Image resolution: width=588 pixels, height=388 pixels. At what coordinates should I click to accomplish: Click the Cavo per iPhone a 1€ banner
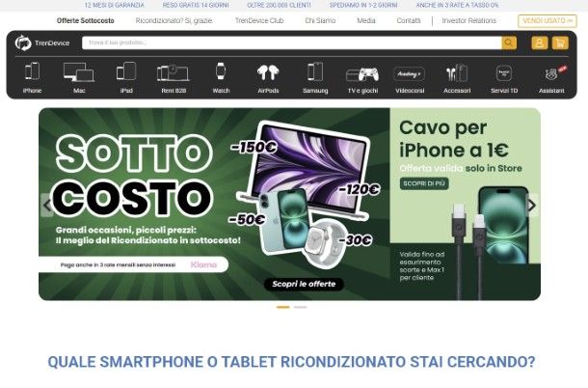point(465,204)
